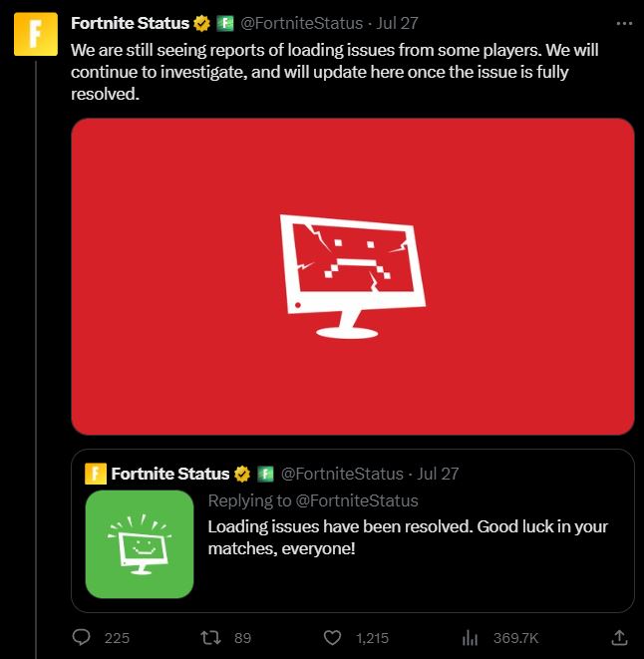The image size is (644, 659).
Task: Click gold verified badge in quoted post
Action: [x=242, y=475]
